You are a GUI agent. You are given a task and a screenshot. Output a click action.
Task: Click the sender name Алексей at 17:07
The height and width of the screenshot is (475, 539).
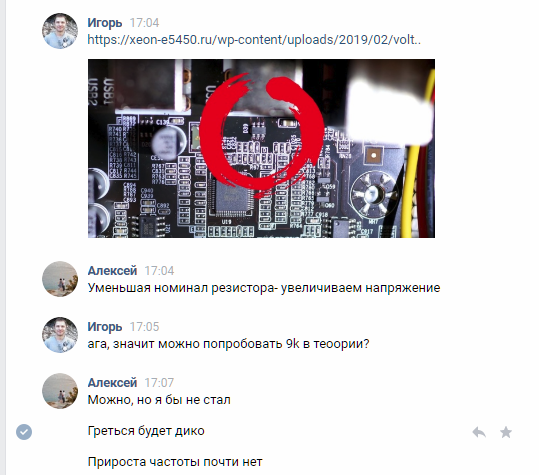(x=112, y=383)
